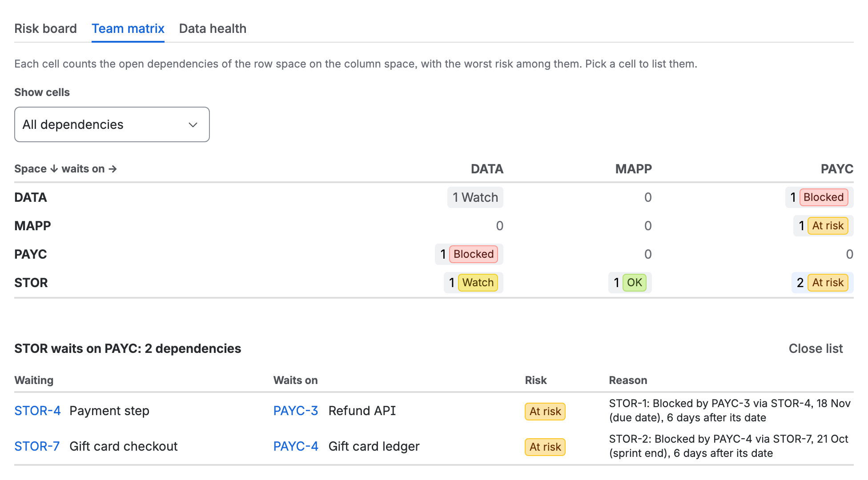Viewport: 868px width, 480px height.
Task: Click the At risk badge in the STOR-7 row
Action: pos(545,447)
